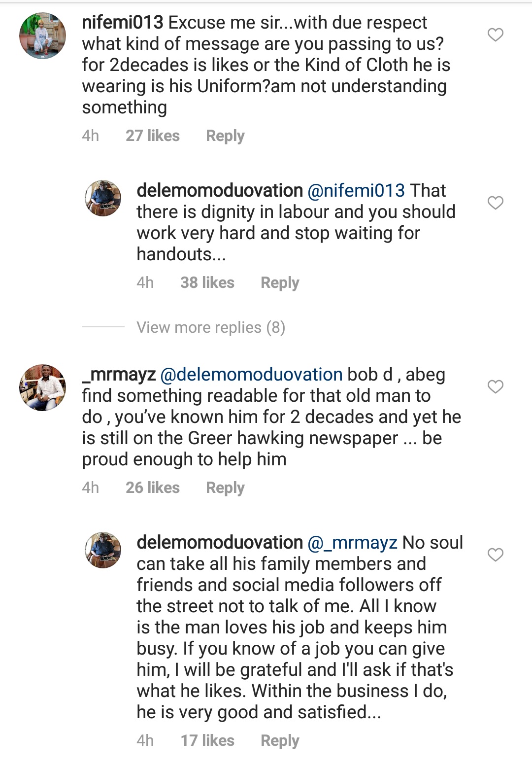The width and height of the screenshot is (532, 767).
Task: Like _mrmayz's comment with heart icon
Action: point(495,387)
